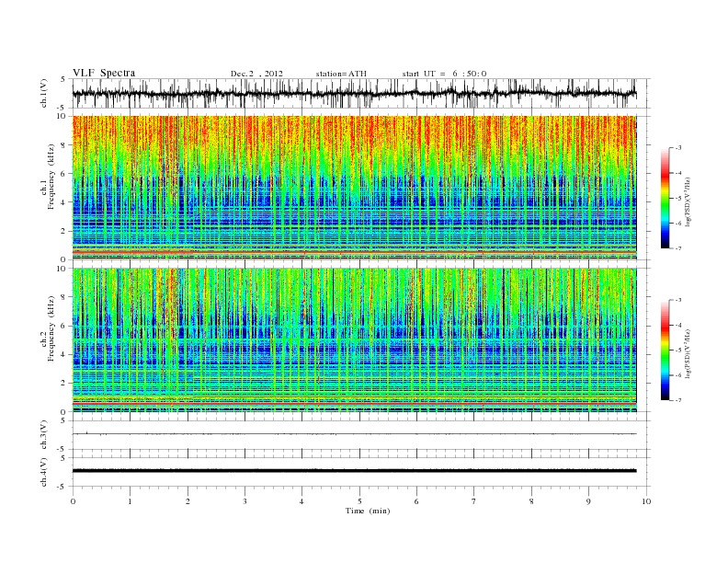Click the 'start UT = 6 : 50: 0' label
Image resolution: width=728 pixels, height=563 pixels.
point(444,74)
